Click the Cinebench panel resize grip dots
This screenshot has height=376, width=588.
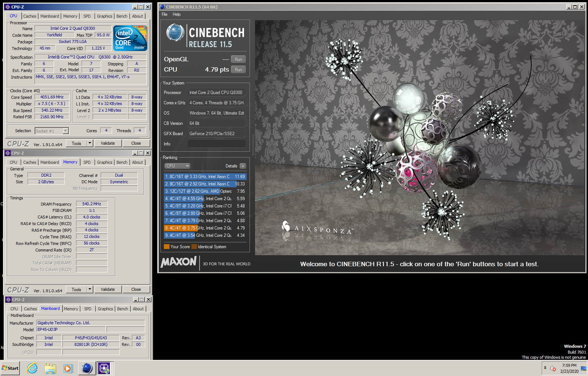(x=252, y=145)
